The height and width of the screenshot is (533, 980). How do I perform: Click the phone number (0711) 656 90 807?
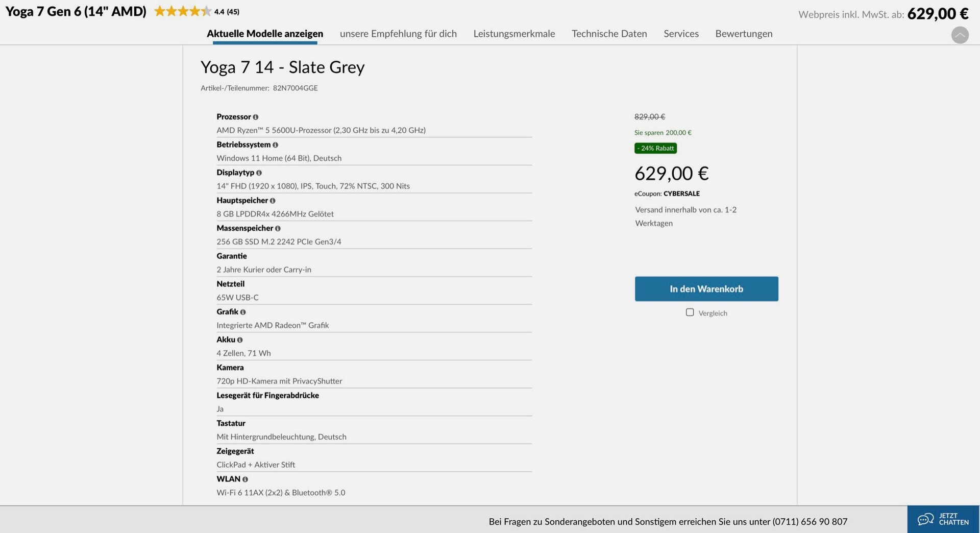point(810,522)
